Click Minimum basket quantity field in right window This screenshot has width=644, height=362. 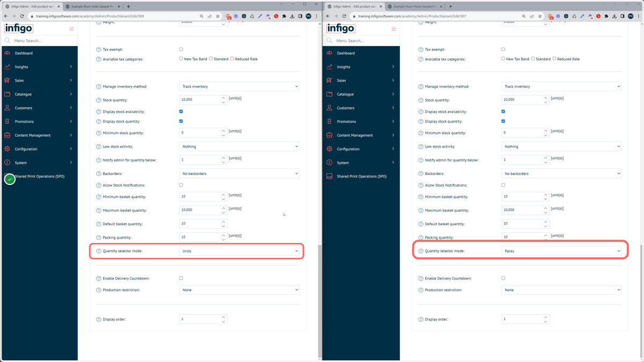coord(525,196)
